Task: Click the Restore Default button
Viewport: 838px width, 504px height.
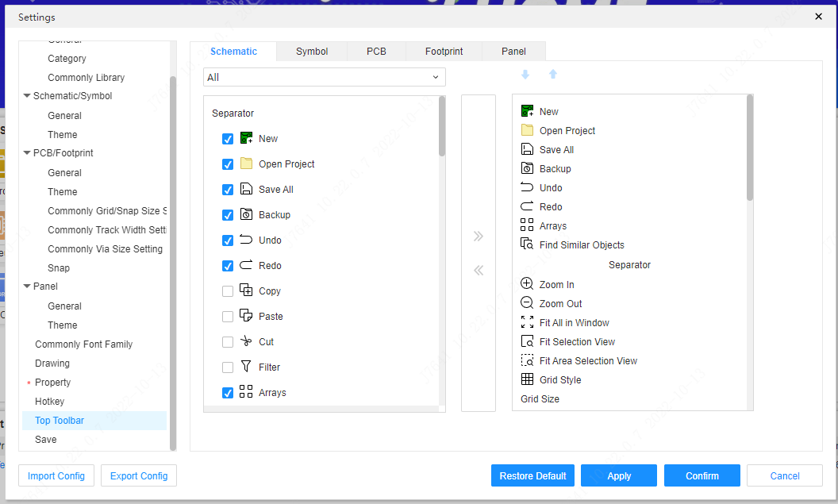Action: [532, 475]
